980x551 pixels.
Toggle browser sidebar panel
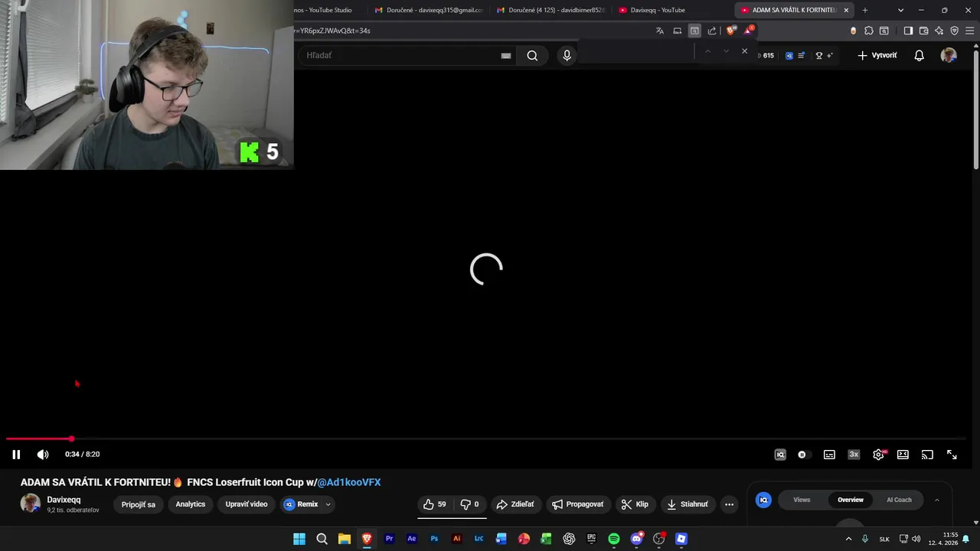(908, 31)
